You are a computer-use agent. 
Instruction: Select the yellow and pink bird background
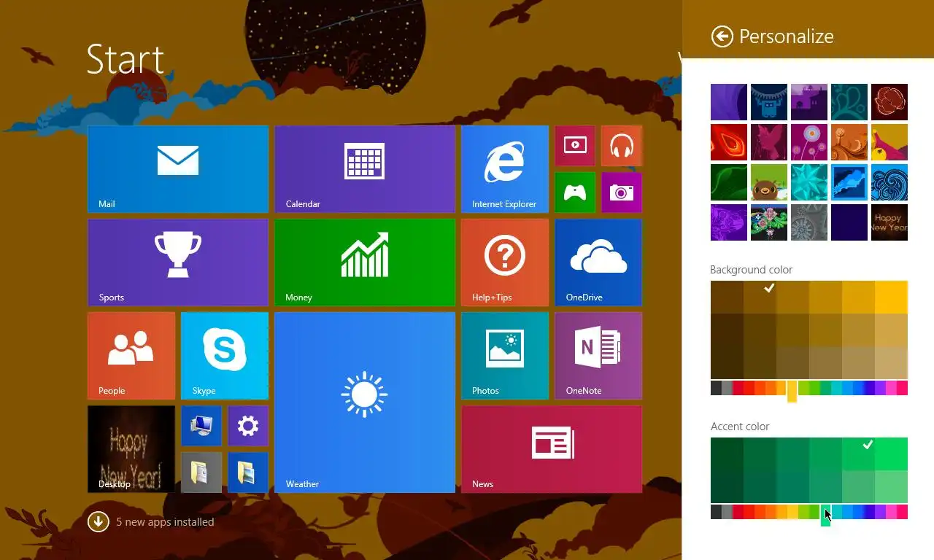[x=889, y=142]
